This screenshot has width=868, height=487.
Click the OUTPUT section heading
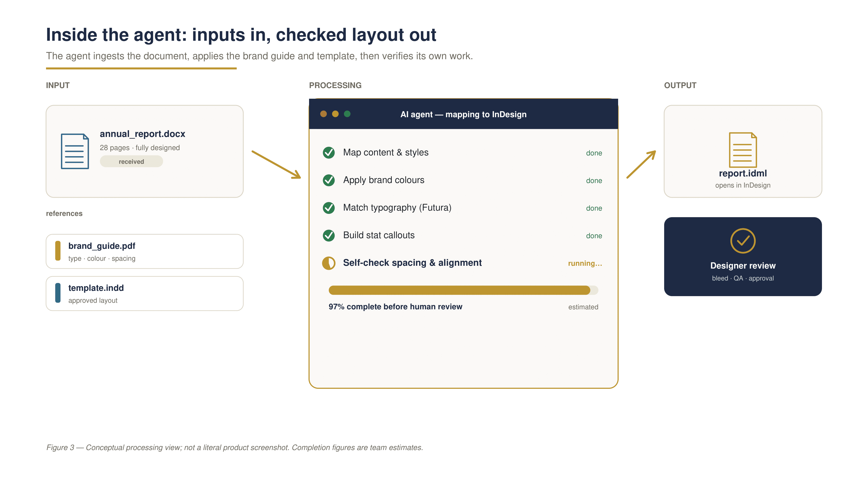point(680,86)
